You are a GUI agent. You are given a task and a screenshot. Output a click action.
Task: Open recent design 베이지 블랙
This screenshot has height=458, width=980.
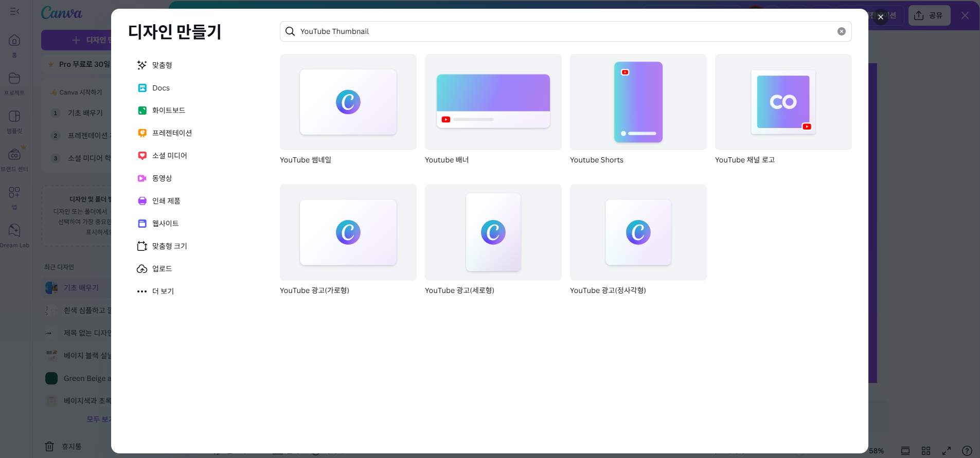point(77,356)
